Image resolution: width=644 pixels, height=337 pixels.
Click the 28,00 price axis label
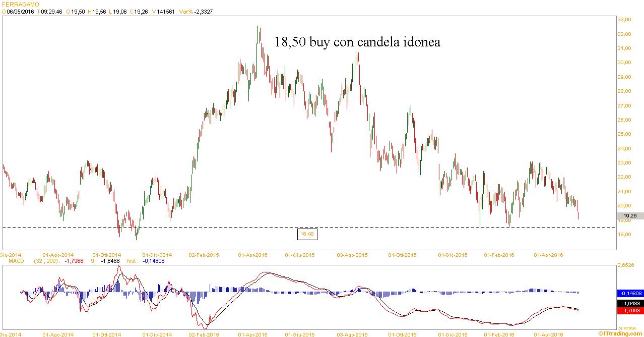[x=625, y=91]
